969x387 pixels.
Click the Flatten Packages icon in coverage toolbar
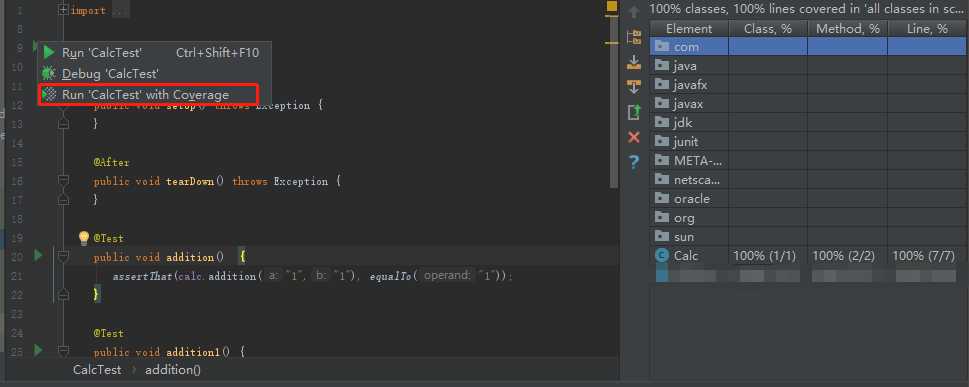tap(633, 37)
